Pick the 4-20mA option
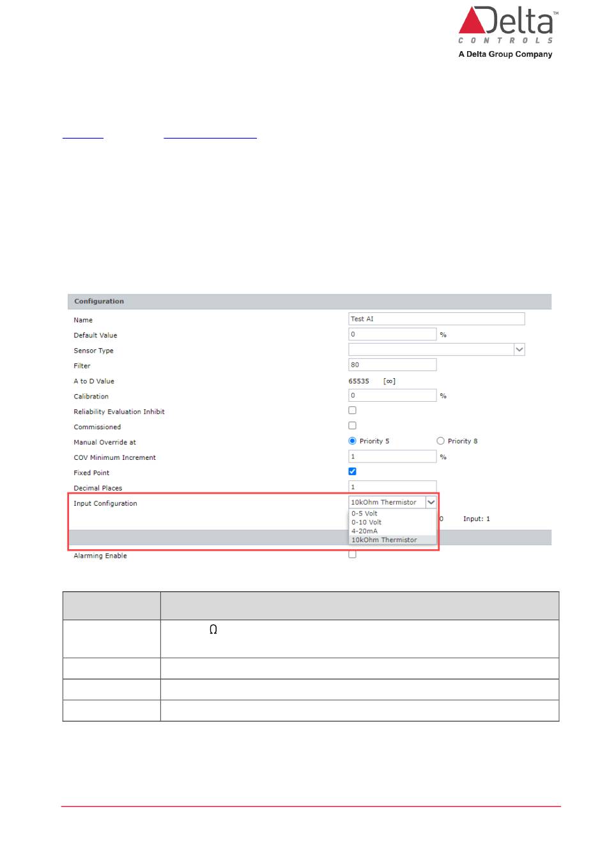Viewport: 607px width, 868px height. point(365,531)
